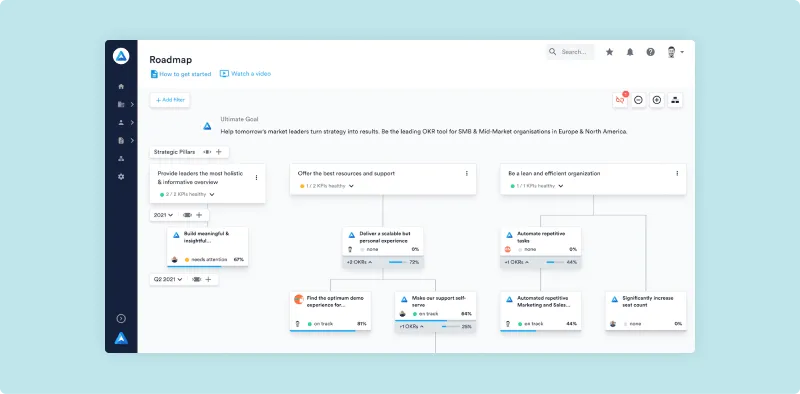Image resolution: width=800 pixels, height=394 pixels.
Task: Open the more menu on lean organization card
Action: [677, 174]
